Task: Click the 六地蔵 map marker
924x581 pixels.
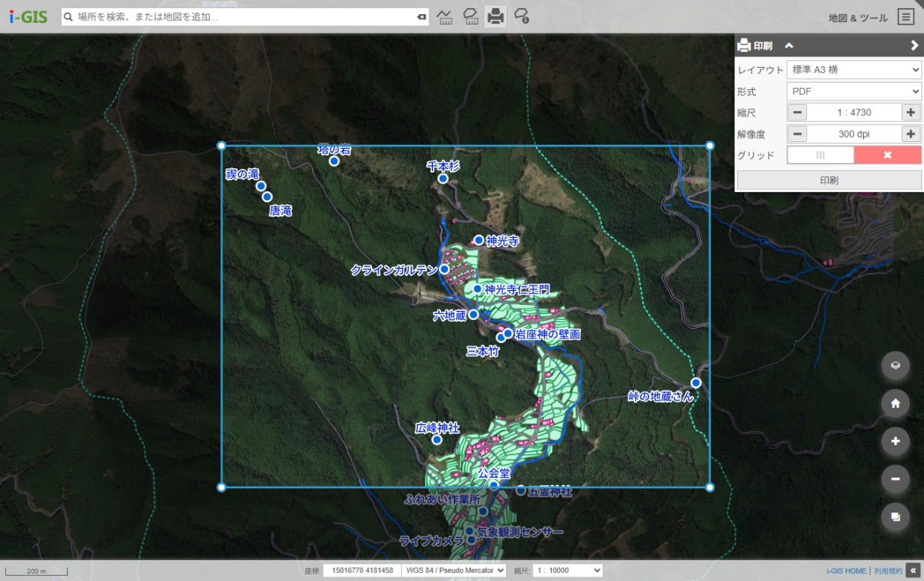Action: pos(473,315)
